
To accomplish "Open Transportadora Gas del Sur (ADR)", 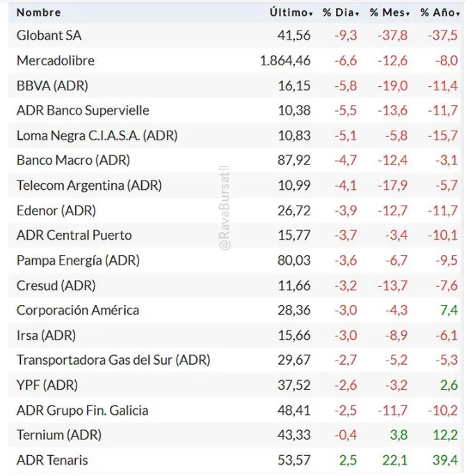I will 113,361.
